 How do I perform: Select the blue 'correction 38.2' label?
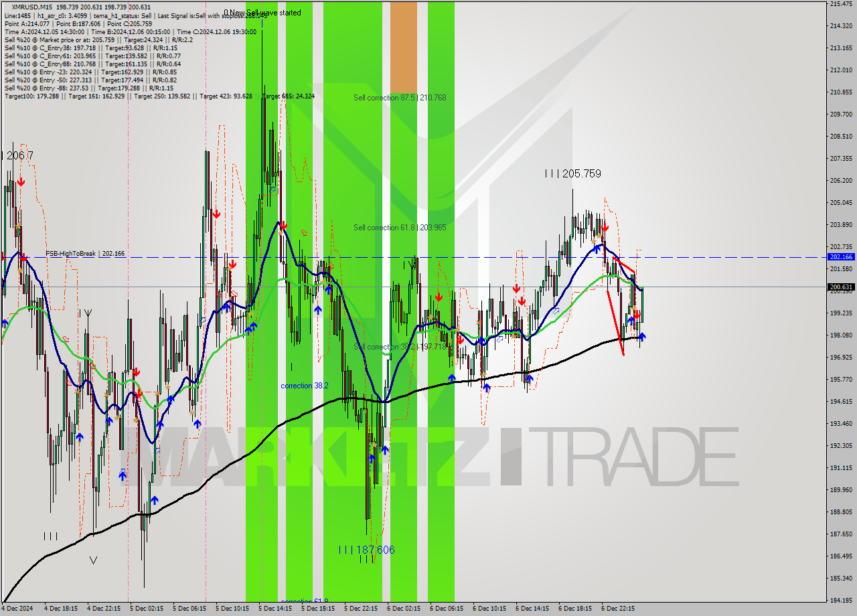point(305,386)
